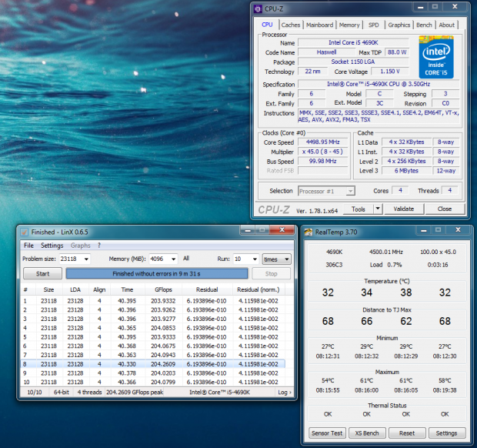This screenshot has width=477, height=448.
Task: Open the Settings menu in LinX
Action: tap(52, 246)
